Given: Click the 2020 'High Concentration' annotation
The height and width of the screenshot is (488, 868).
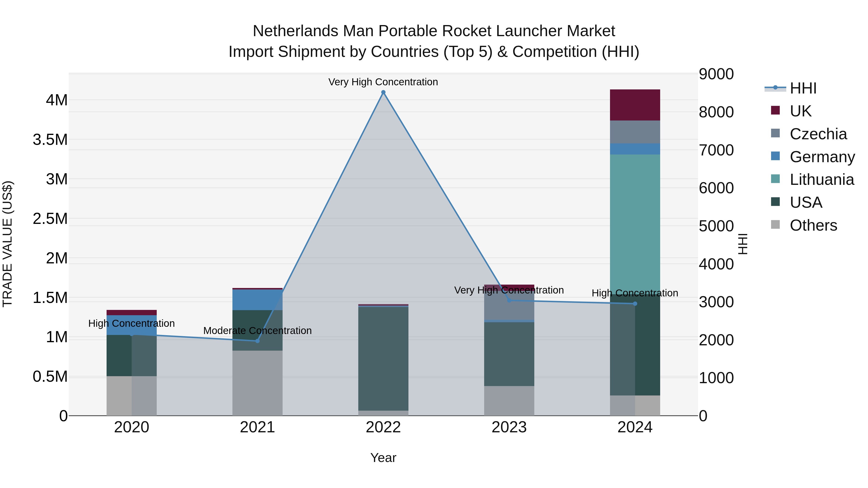Looking at the screenshot, I should tap(131, 323).
